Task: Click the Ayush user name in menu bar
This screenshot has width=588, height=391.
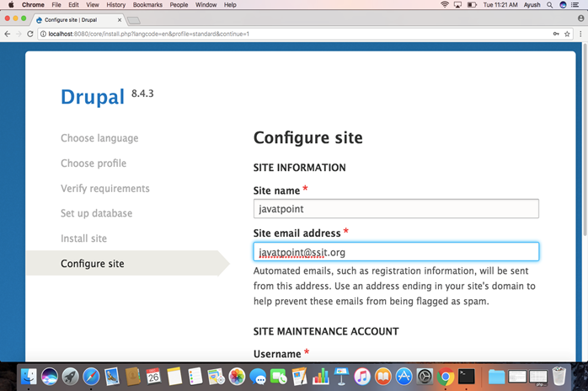Action: (x=532, y=4)
